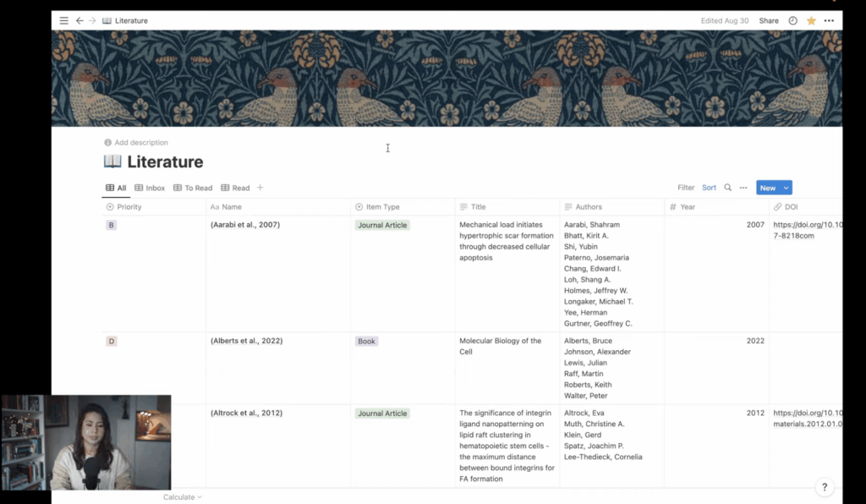Go forward with the right arrow
The image size is (866, 504).
[92, 20]
